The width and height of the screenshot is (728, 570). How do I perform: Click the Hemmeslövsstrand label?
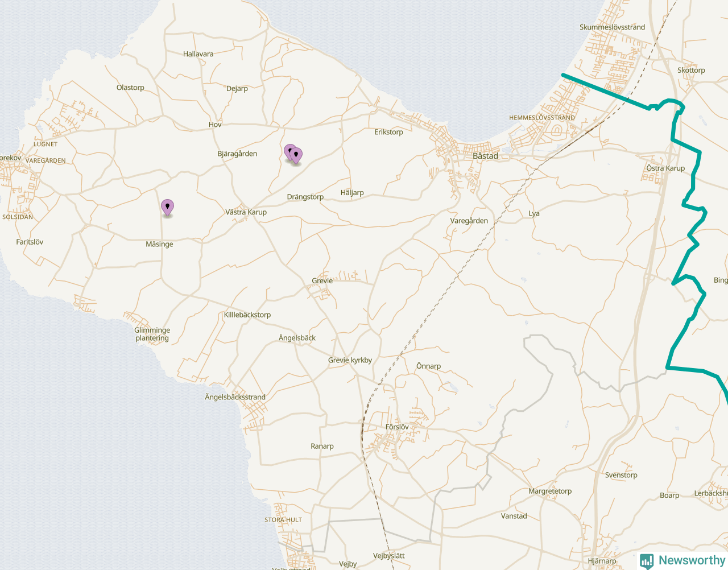click(541, 118)
